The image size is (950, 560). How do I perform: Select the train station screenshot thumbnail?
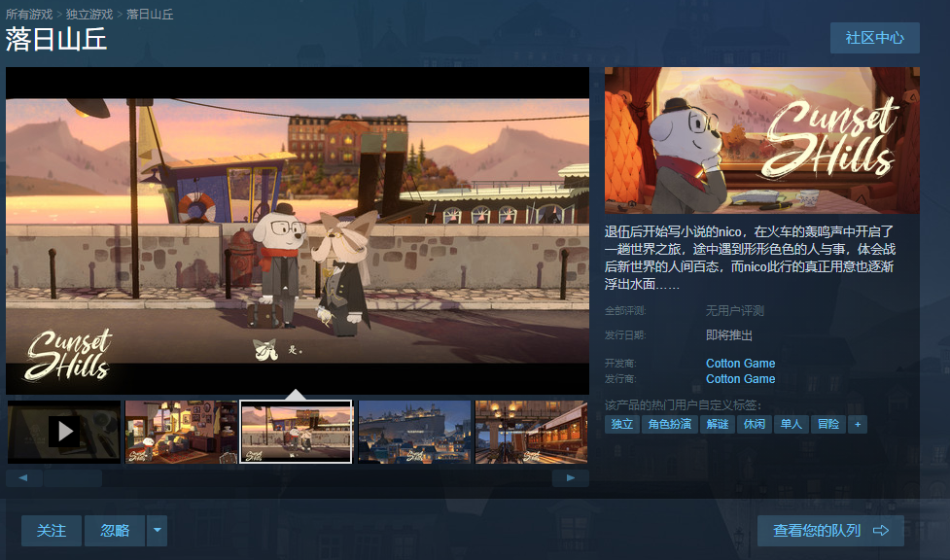[x=531, y=432]
